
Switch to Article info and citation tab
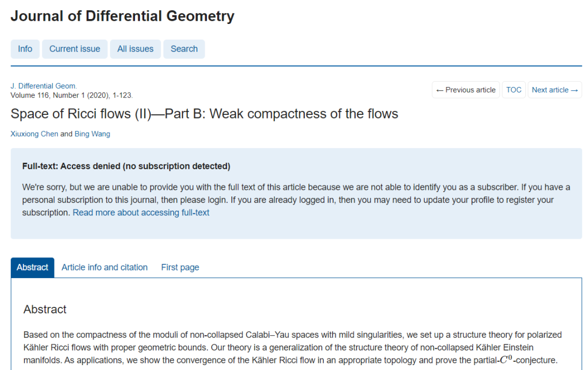point(105,268)
